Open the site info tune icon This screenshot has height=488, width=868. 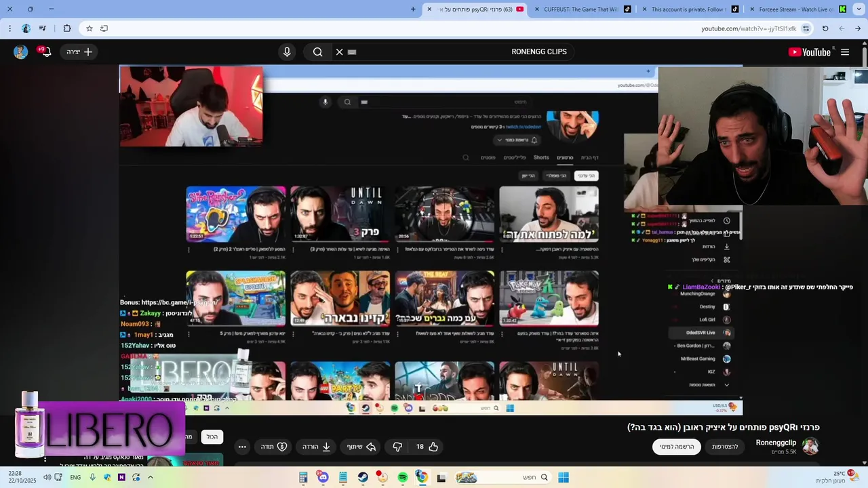click(x=806, y=28)
